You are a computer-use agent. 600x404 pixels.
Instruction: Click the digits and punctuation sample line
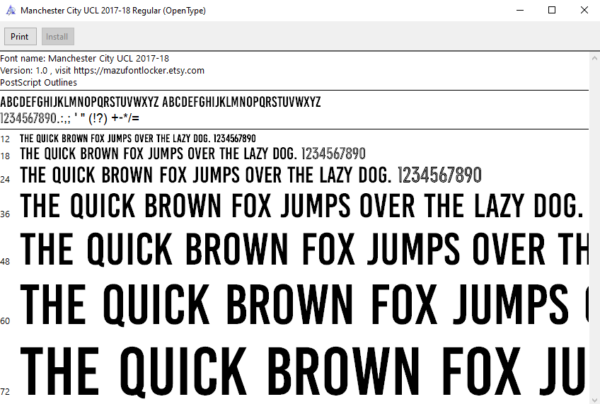click(x=70, y=118)
